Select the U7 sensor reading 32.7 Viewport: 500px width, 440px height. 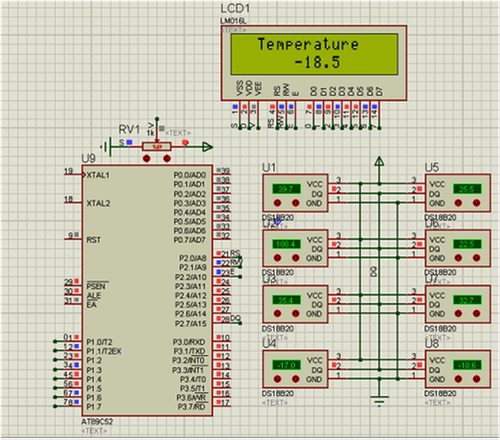point(467,300)
